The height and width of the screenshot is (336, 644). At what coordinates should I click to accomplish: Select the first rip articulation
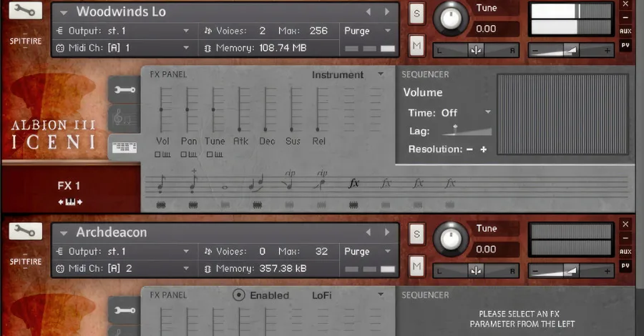click(x=290, y=181)
